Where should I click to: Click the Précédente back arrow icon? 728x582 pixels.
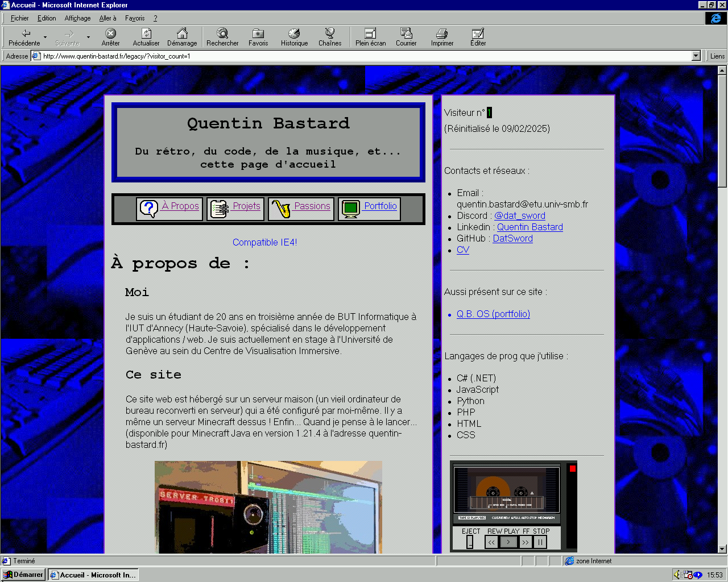pos(26,34)
